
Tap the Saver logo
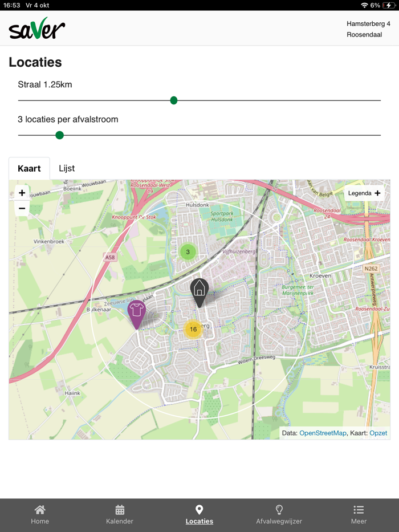[36, 28]
